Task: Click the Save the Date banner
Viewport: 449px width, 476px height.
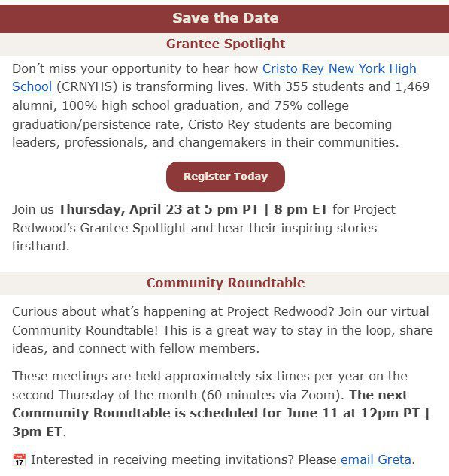Action: coord(225,19)
